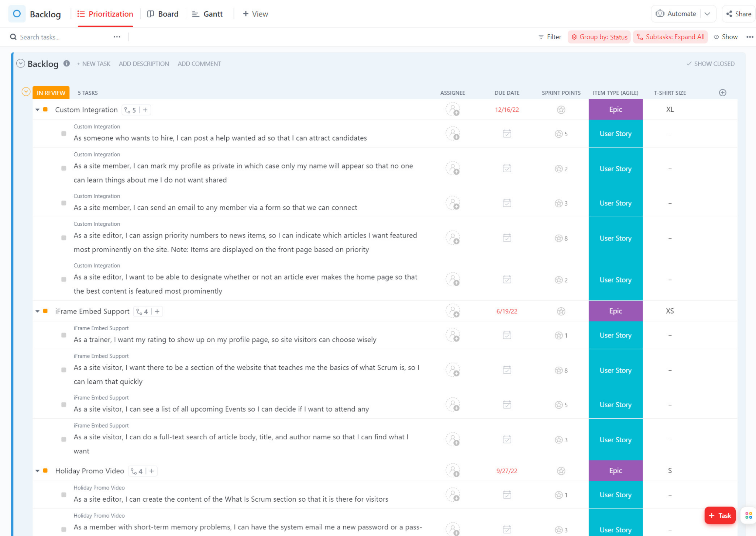Click ADD COMMENT link
The width and height of the screenshot is (756, 536).
[x=199, y=63]
